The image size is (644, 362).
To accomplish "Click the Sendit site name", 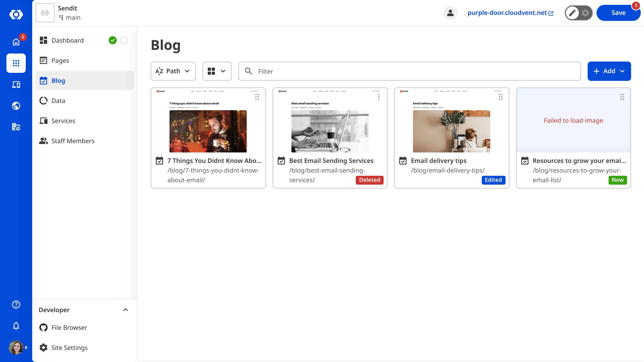I will (67, 8).
